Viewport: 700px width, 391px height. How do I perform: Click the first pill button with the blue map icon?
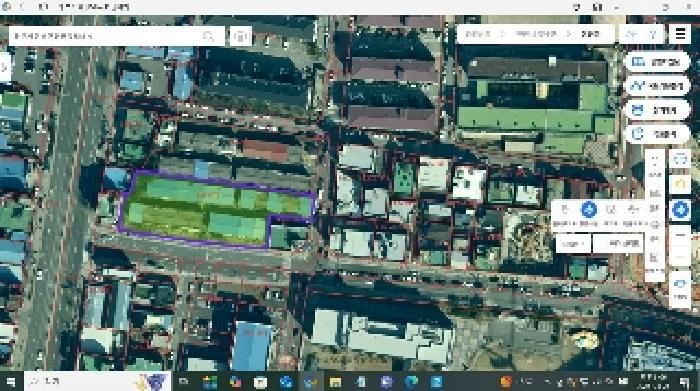point(658,62)
